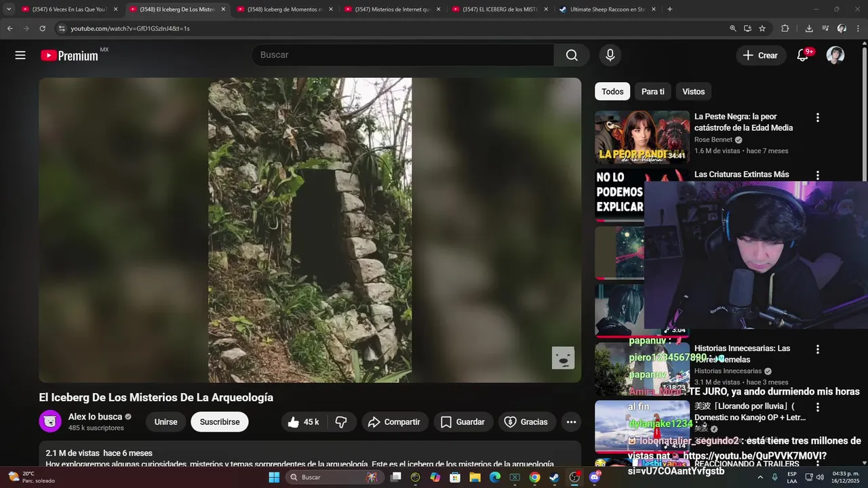Open options menu for La Peste Negra
The width and height of the screenshot is (868, 488).
click(817, 118)
